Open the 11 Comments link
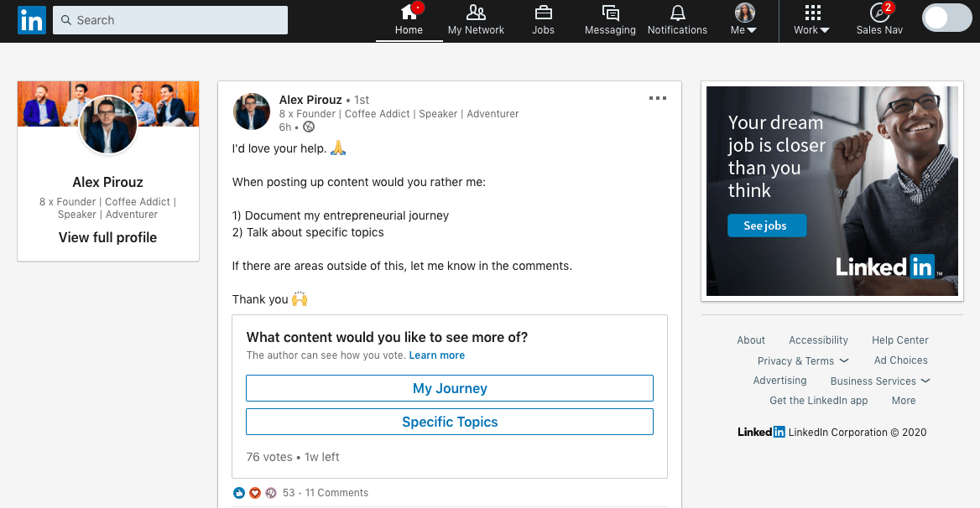The height and width of the screenshot is (508, 980). tap(336, 493)
